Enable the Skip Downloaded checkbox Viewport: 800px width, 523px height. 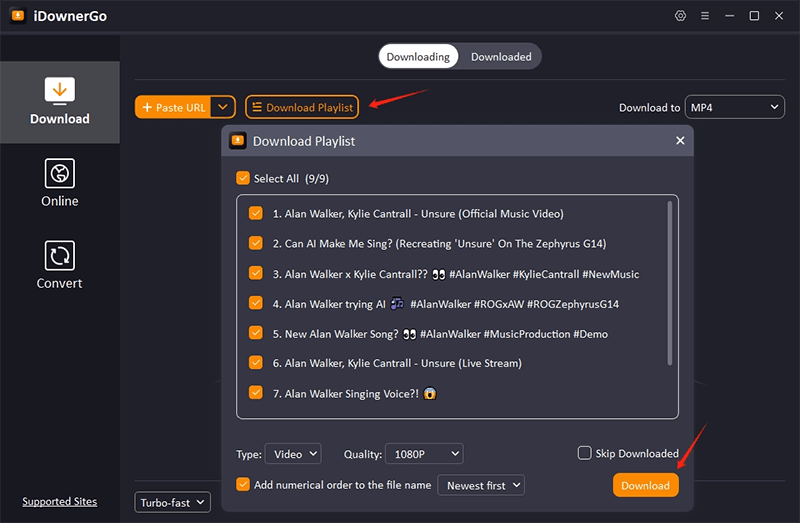(584, 453)
